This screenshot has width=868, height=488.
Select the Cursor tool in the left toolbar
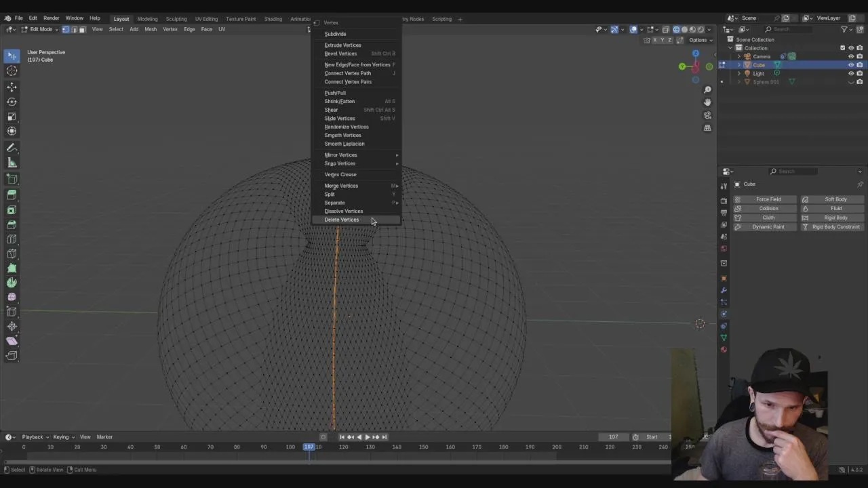click(12, 70)
